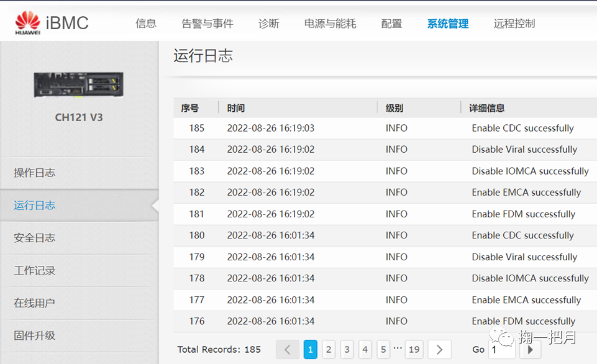The height and width of the screenshot is (364, 597).
Task: Select page 3 in pagination
Action: click(x=347, y=349)
